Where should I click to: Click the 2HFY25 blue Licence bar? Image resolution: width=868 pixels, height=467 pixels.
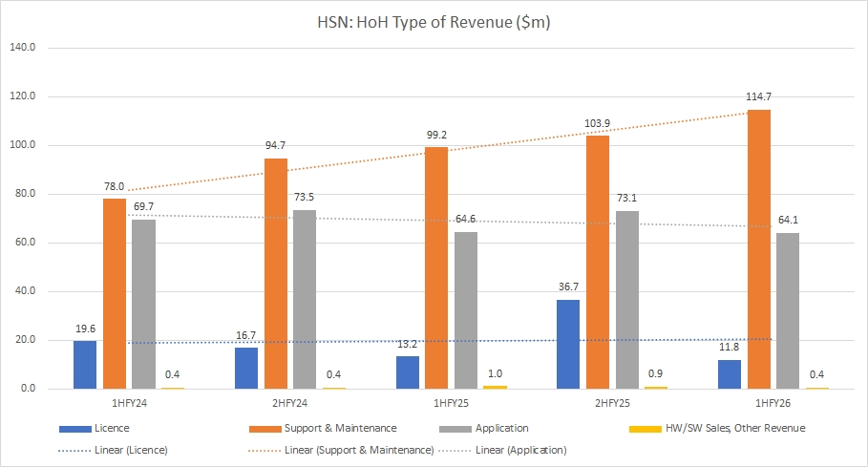click(x=568, y=344)
